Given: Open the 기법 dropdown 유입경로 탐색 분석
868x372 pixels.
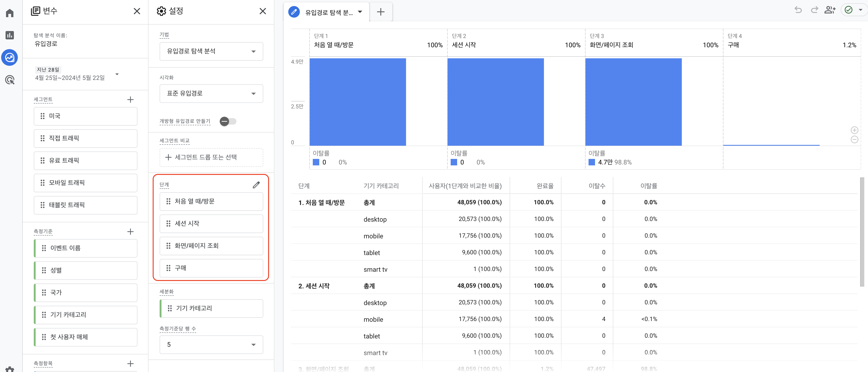Looking at the screenshot, I should pyautogui.click(x=211, y=51).
